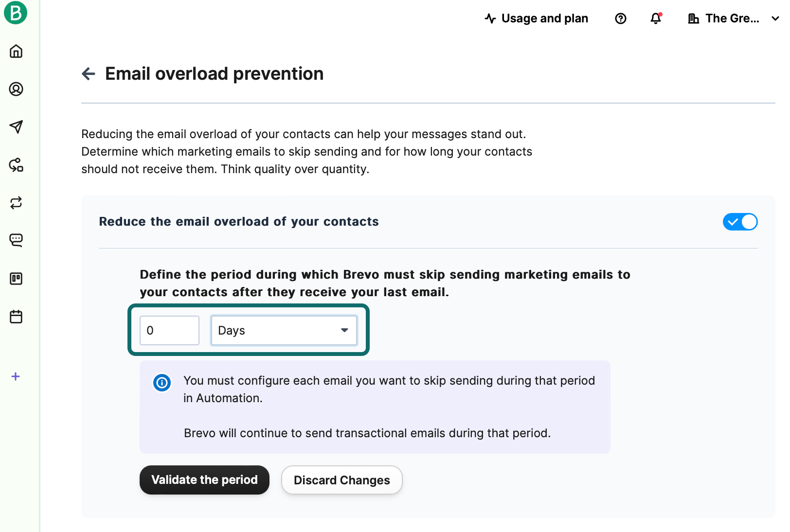The width and height of the screenshot is (790, 532).
Task: Open Campaigns paper plane icon
Action: tap(16, 127)
